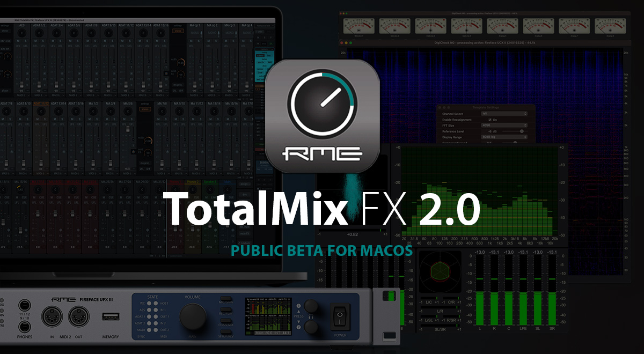Click the pan knob on AES channel
The width and height of the screenshot is (644, 354).
point(22,33)
